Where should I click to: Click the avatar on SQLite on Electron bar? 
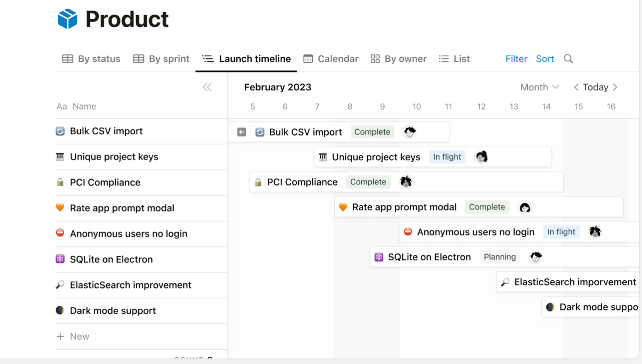[x=536, y=257]
